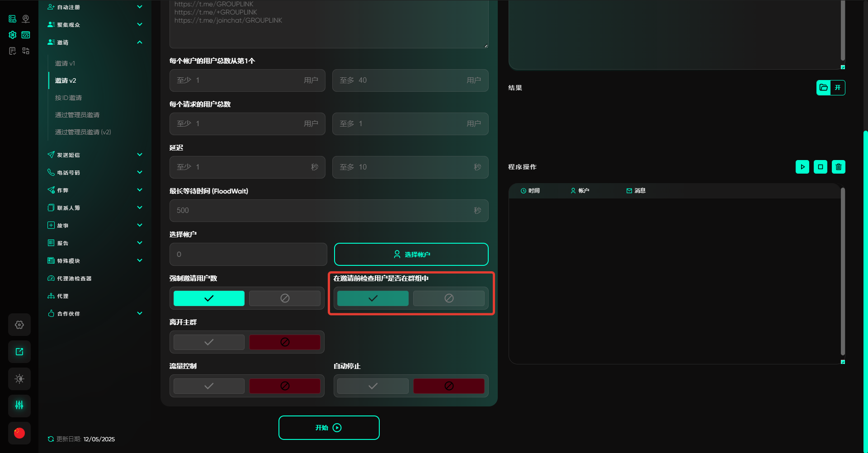
Task: Click the China flag language icon
Action: (19, 433)
